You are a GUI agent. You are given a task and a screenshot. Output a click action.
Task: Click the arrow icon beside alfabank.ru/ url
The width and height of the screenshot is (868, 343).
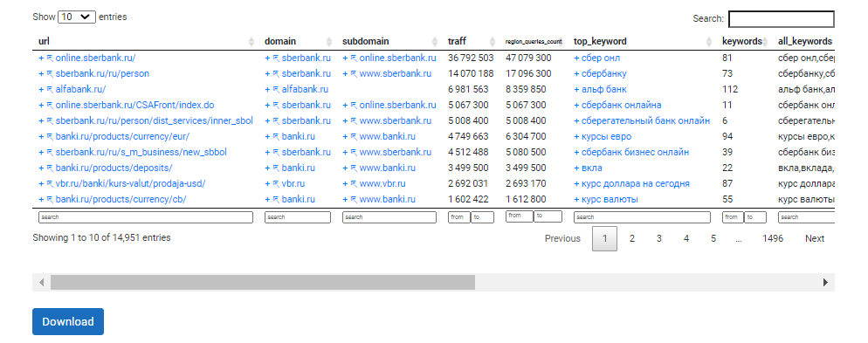(x=50, y=90)
